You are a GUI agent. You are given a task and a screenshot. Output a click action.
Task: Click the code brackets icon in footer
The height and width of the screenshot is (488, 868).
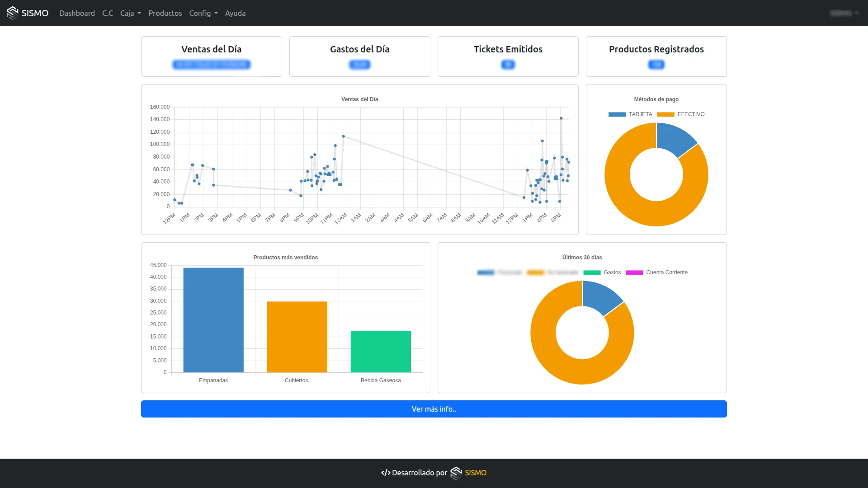coord(385,473)
